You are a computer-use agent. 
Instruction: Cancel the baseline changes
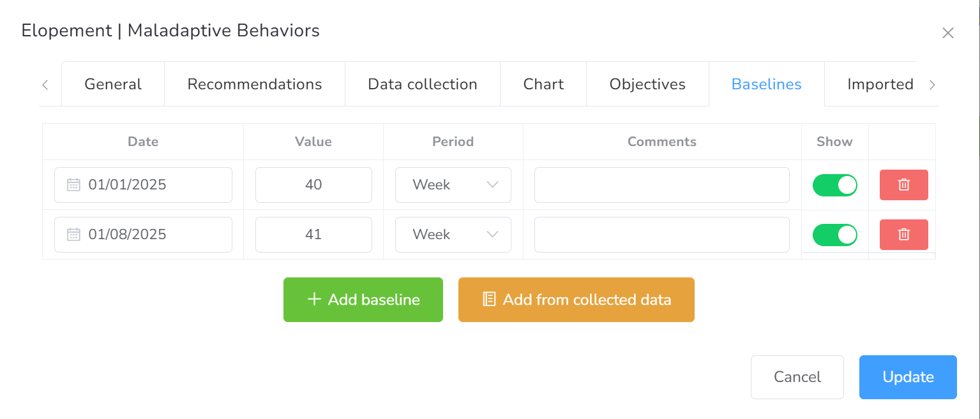pos(797,377)
